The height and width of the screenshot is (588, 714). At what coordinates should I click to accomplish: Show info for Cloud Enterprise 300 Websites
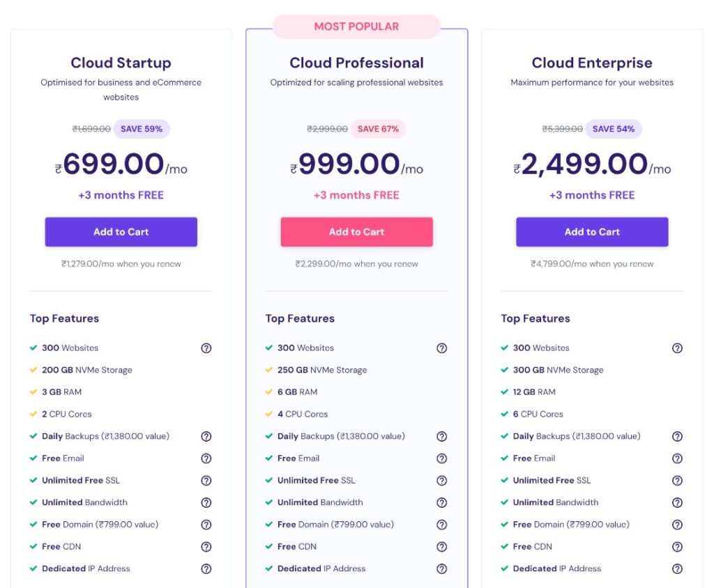[677, 348]
